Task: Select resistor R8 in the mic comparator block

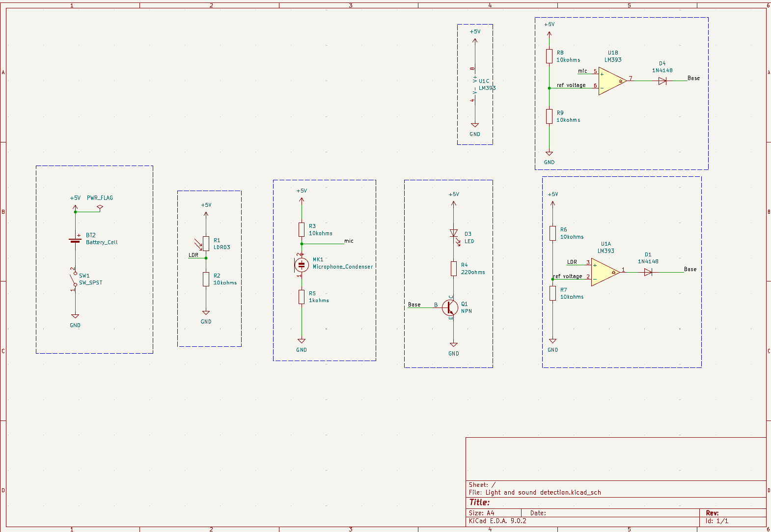Action: pyautogui.click(x=549, y=56)
